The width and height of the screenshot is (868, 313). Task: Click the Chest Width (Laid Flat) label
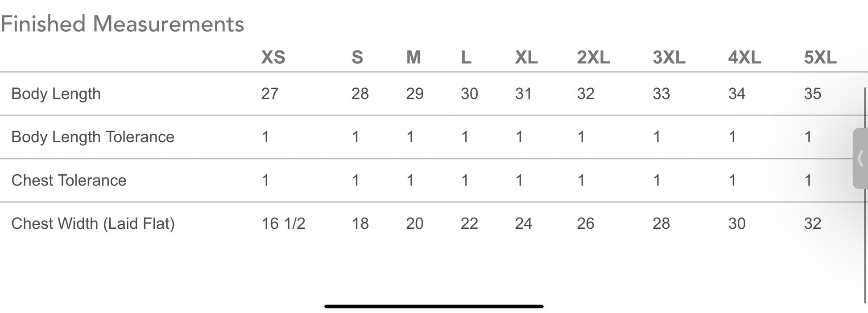point(93,223)
